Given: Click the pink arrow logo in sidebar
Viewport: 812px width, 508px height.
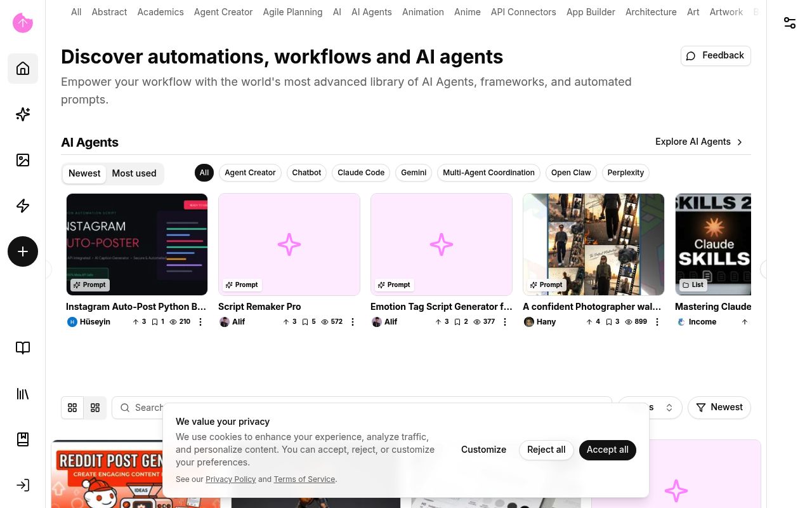Looking at the screenshot, I should pos(23,23).
